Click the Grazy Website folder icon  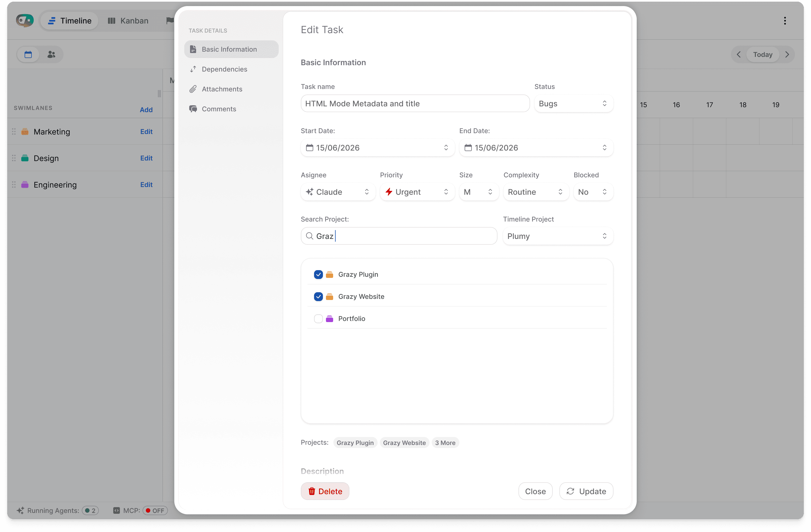pyautogui.click(x=330, y=296)
